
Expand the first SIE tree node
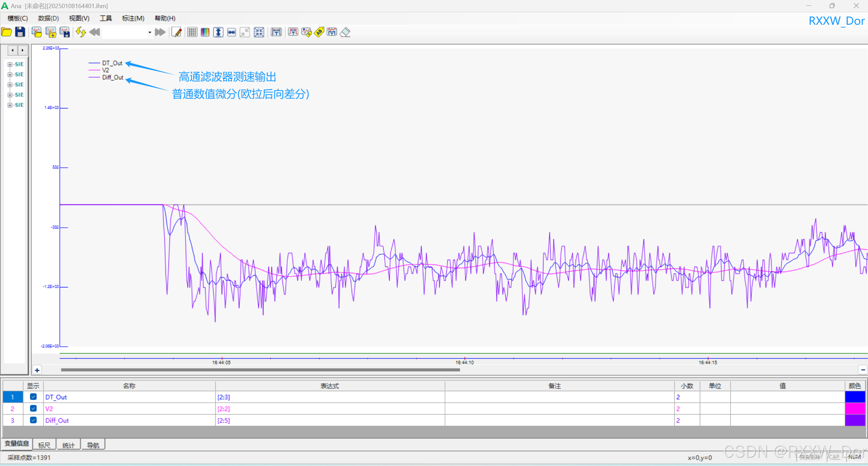pyautogui.click(x=10, y=64)
